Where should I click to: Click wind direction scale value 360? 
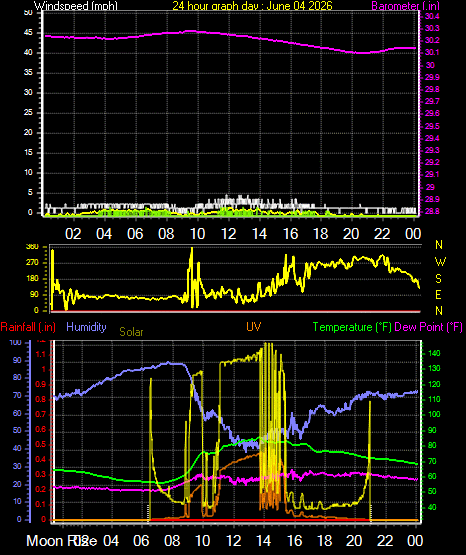[x=32, y=247]
